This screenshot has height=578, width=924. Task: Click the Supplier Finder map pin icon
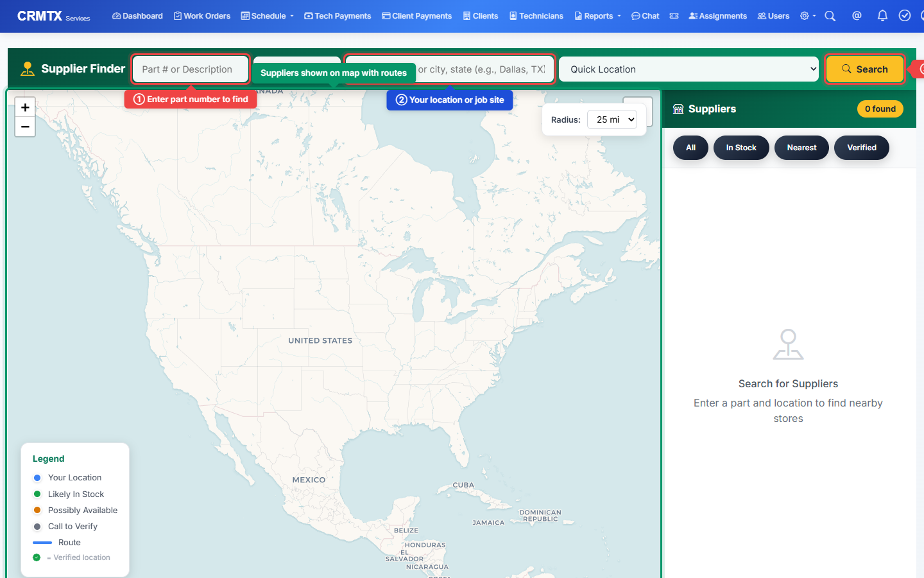[x=27, y=69]
